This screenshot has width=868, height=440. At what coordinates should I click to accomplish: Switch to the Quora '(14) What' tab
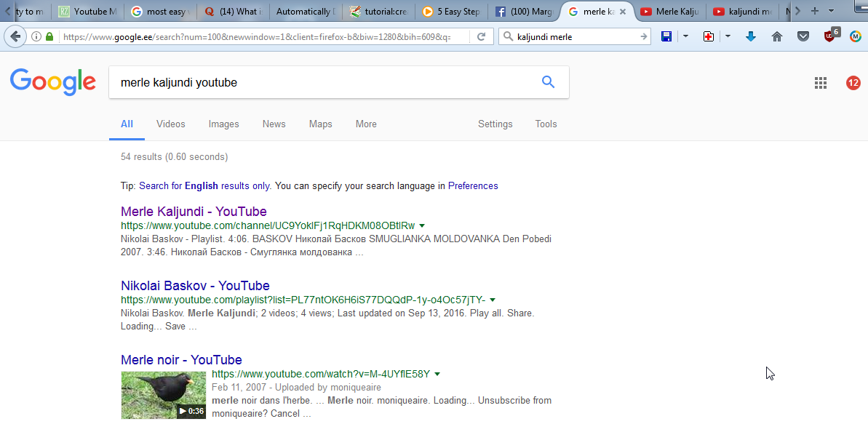click(233, 12)
